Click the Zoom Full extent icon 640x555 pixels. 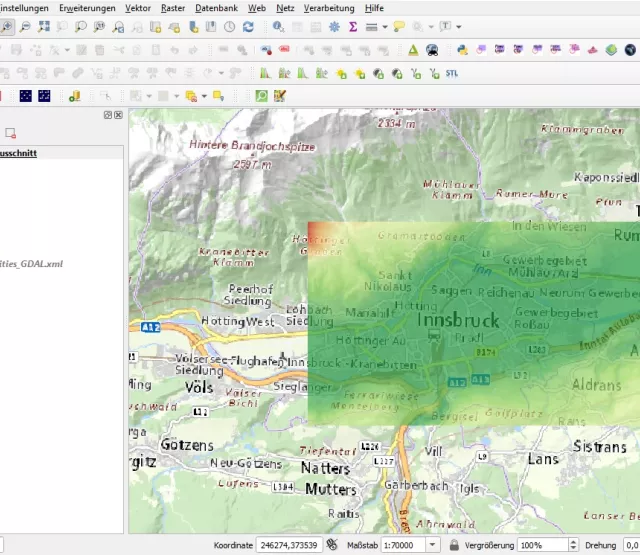(x=44, y=27)
